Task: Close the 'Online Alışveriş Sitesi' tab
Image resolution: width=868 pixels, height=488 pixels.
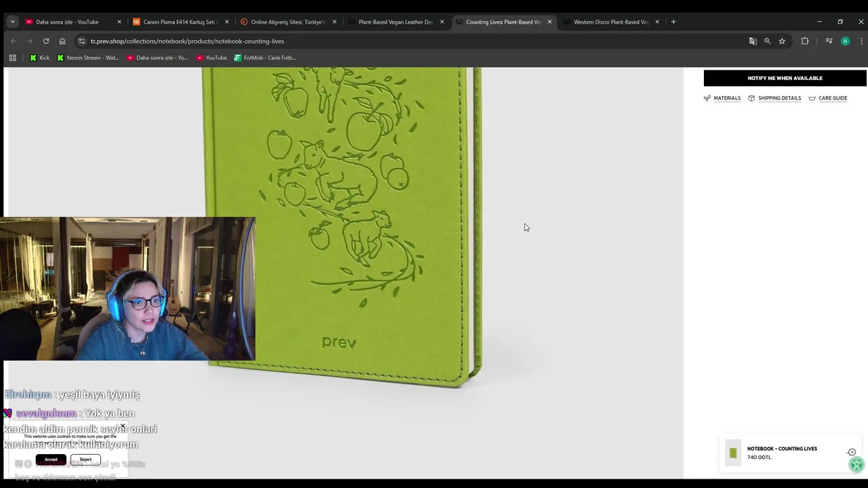Action: (x=334, y=22)
